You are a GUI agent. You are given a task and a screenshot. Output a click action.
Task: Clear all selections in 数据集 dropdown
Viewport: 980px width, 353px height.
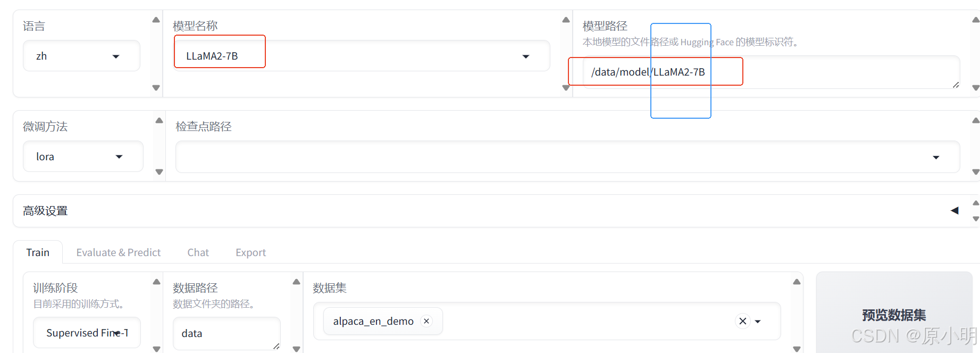pos(743,321)
